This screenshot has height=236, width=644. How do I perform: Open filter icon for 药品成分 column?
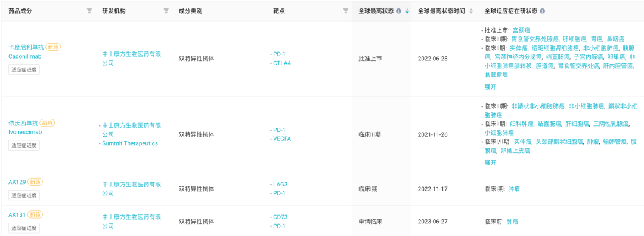pos(89,11)
